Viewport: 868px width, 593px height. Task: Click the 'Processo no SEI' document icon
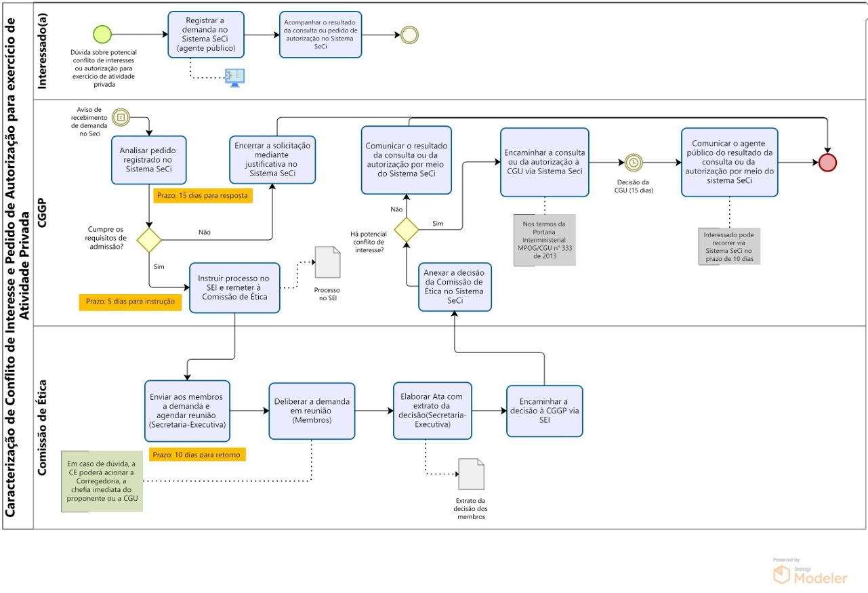[x=327, y=263]
